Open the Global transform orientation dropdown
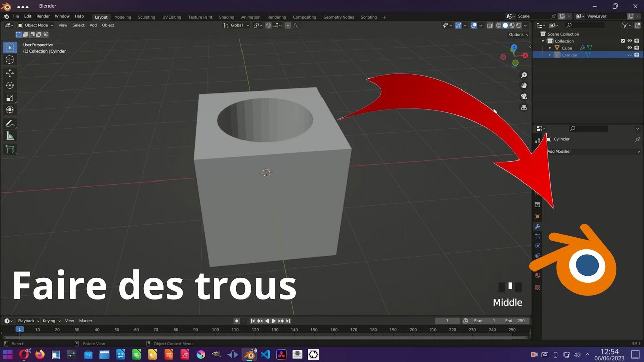This screenshot has height=362, width=644. click(236, 25)
